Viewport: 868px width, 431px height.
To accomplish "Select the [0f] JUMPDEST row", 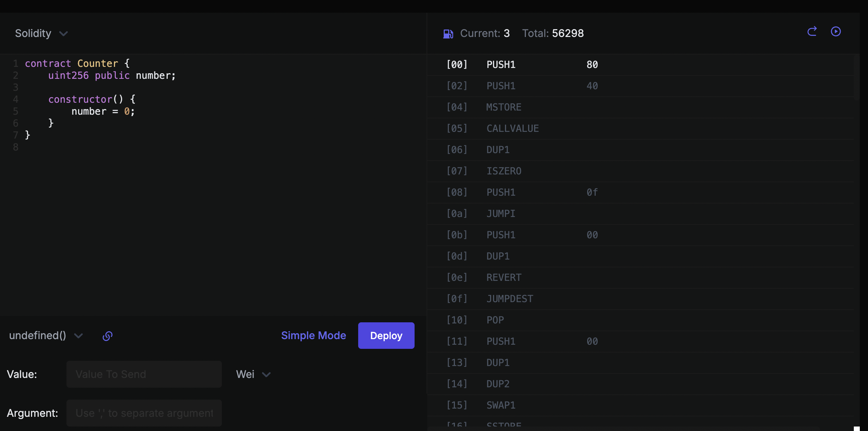I will [640, 299].
